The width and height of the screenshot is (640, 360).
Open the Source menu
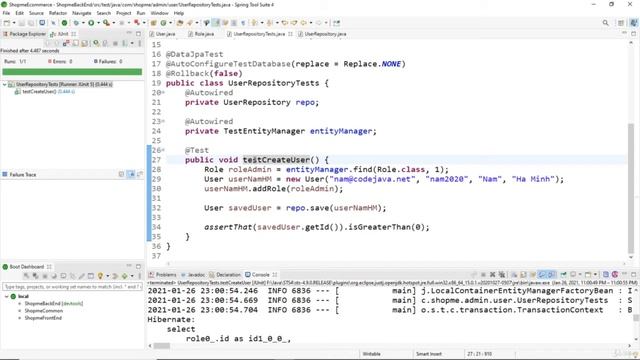click(36, 13)
